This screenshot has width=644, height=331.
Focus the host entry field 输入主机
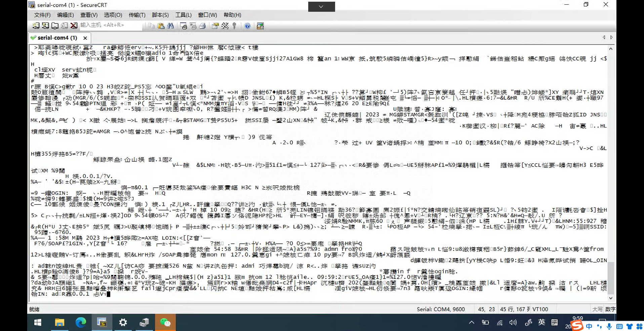click(x=110, y=25)
